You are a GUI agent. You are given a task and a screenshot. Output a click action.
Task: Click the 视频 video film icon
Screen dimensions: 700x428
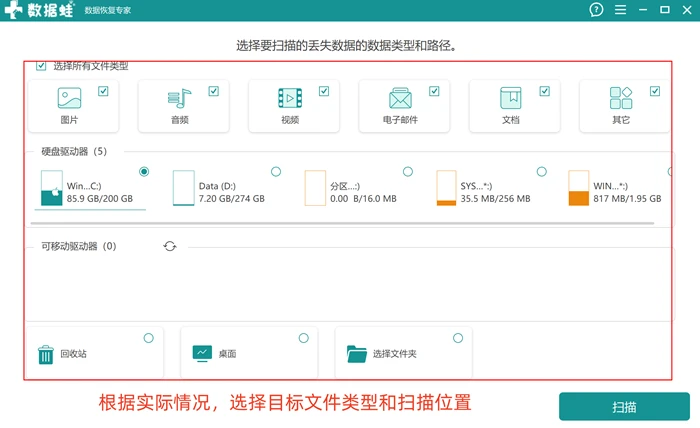[290, 98]
